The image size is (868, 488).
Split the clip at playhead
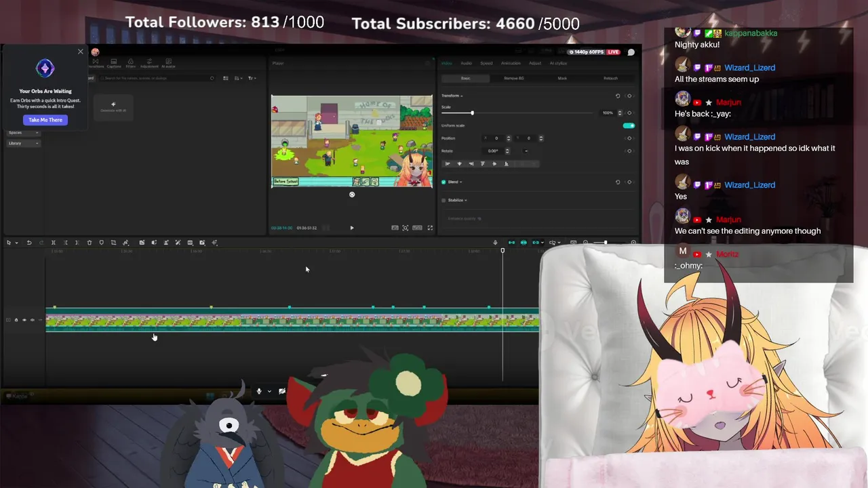(54, 243)
